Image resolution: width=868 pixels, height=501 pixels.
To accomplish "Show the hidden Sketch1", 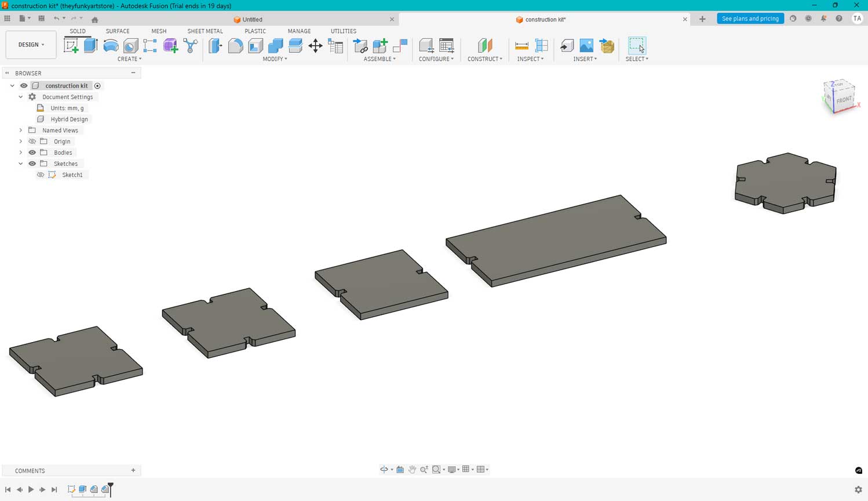I will [41, 175].
